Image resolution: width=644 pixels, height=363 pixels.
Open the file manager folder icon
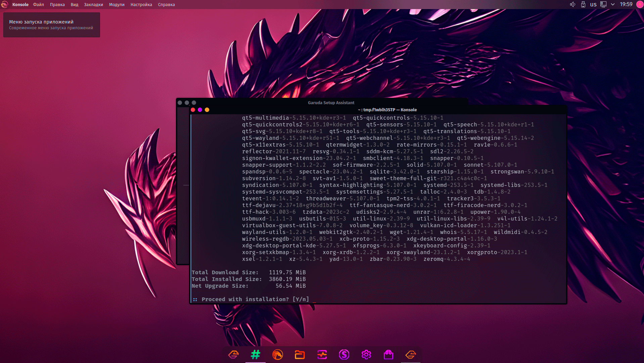(300, 355)
